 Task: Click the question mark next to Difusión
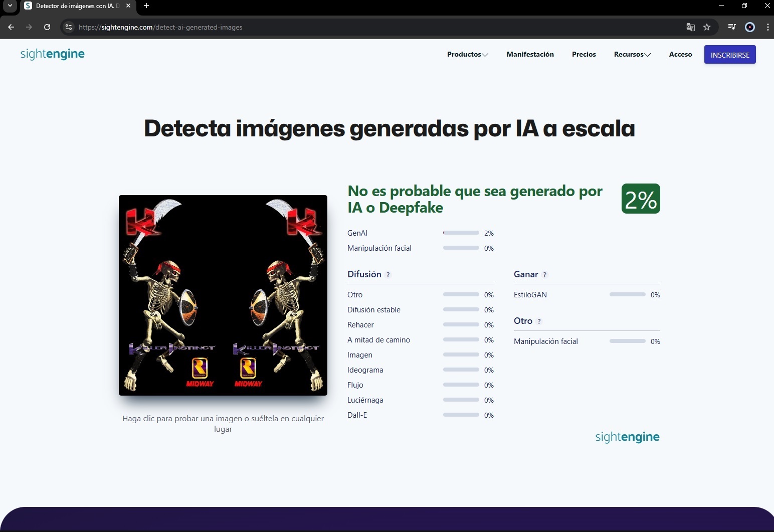click(x=388, y=275)
